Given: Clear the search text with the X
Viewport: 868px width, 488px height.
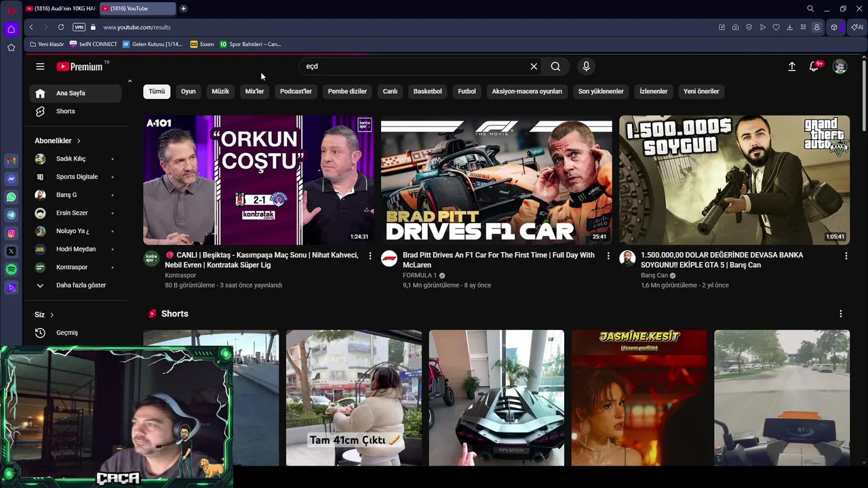Looking at the screenshot, I should [534, 66].
